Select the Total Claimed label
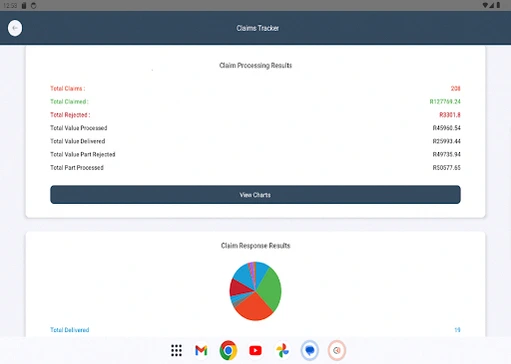 pyautogui.click(x=69, y=102)
